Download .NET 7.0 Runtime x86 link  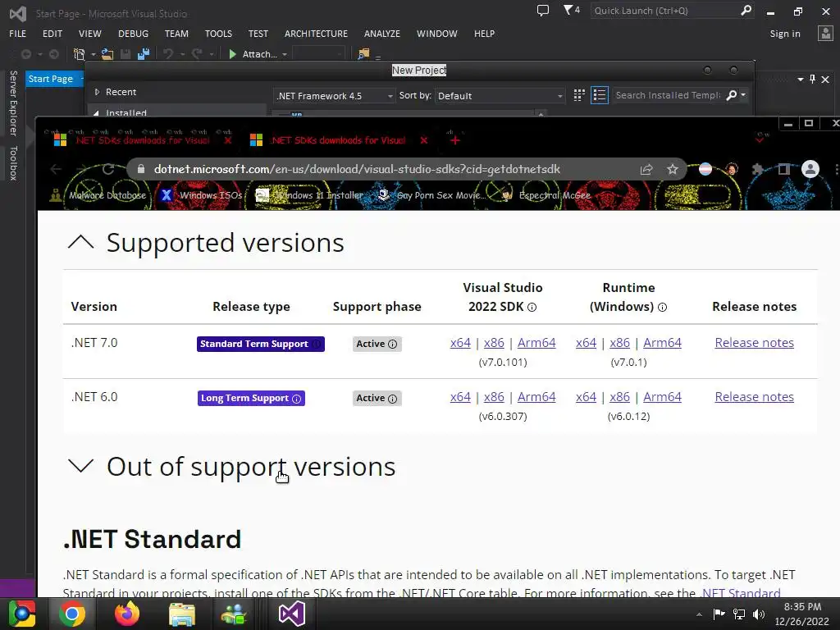click(x=619, y=343)
